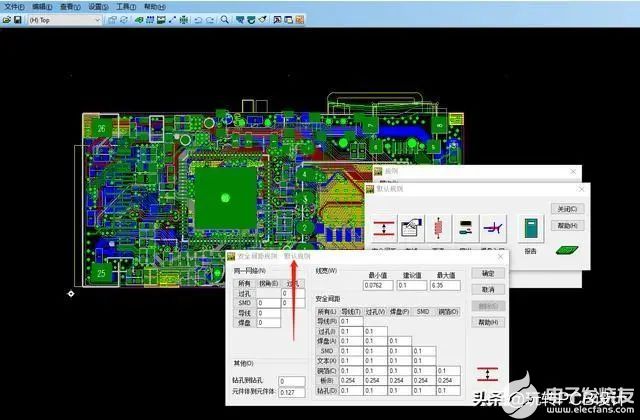The image size is (640, 420).
Task: Click the 建议值 width field 0.1
Action: 412,285
